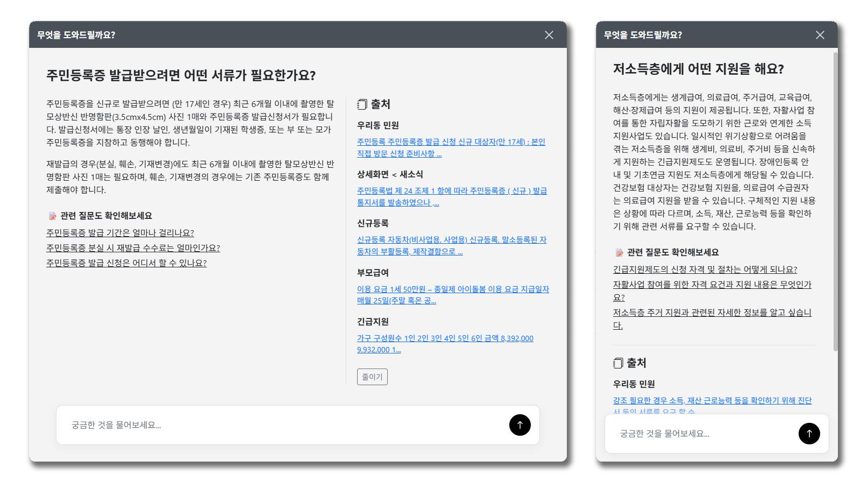The image size is (868, 489).
Task: Click the send arrow in the left dialog
Action: pos(518,425)
